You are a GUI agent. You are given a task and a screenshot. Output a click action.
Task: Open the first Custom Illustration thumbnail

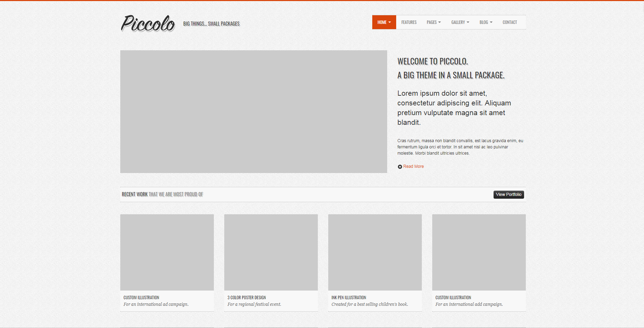click(x=167, y=252)
